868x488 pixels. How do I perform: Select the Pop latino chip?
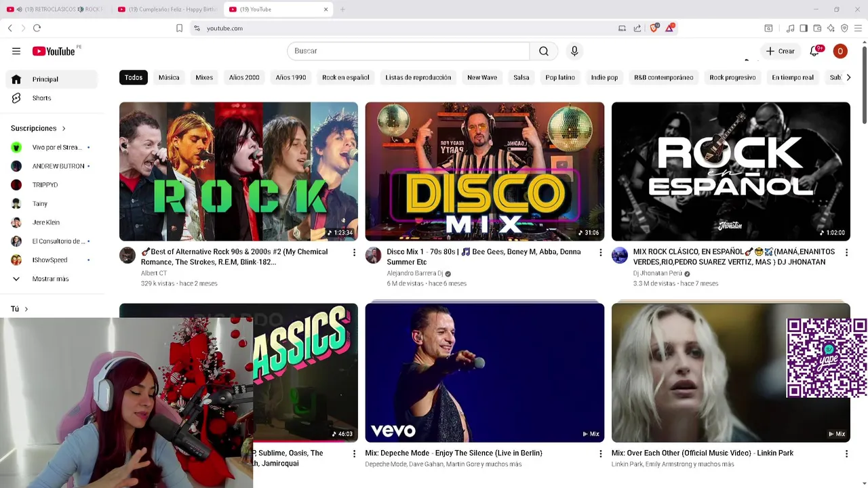560,77
